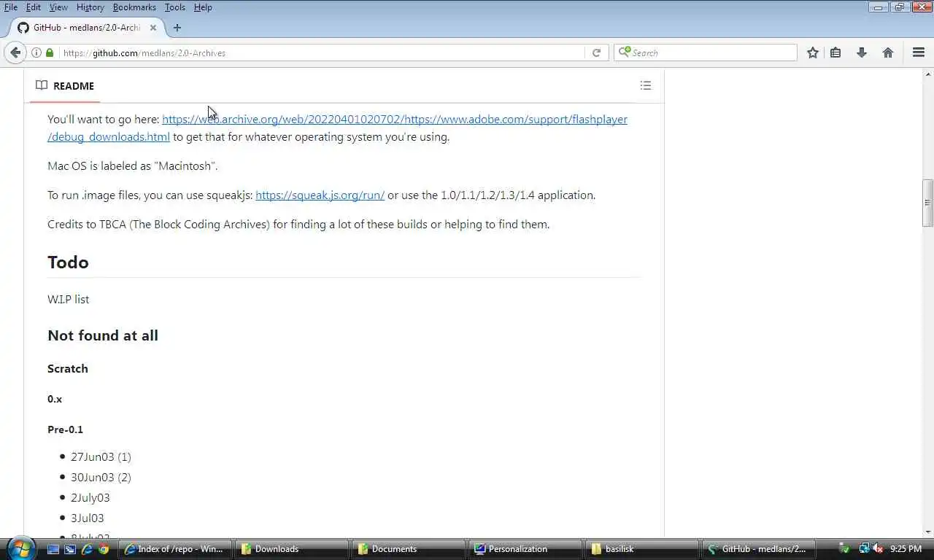Click the Todo heading
The image size is (934, 560).
[68, 262]
